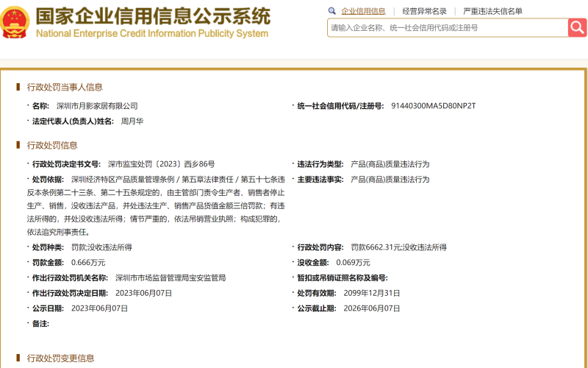Image resolution: width=588 pixels, height=368 pixels.
Task: Click the 暂扣或吊销证照名称及编号 label
Action: (x=343, y=278)
